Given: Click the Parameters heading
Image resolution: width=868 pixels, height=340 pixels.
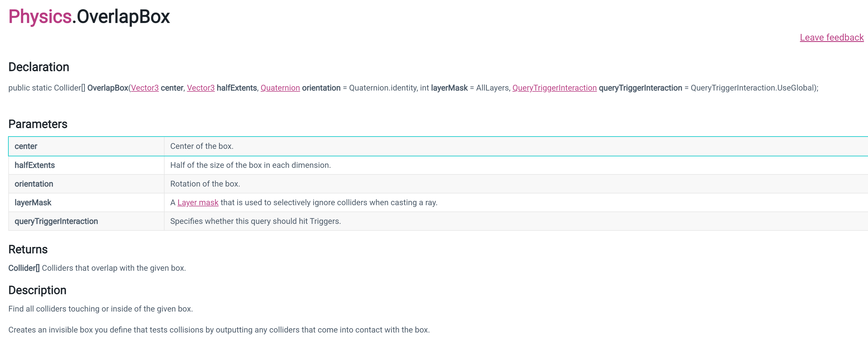Looking at the screenshot, I should [x=38, y=124].
